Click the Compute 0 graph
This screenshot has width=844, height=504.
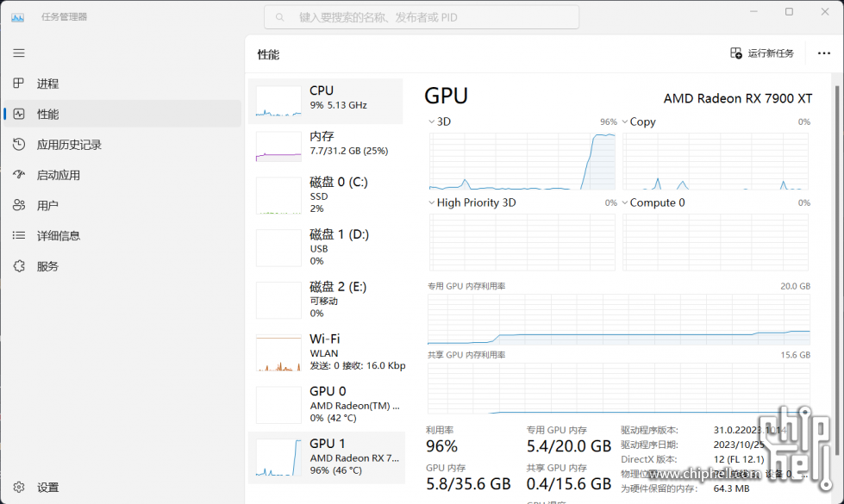716,242
